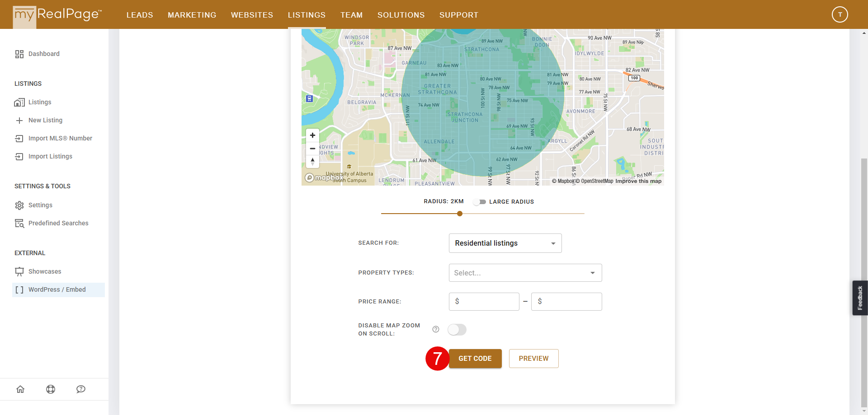Image resolution: width=868 pixels, height=415 pixels.
Task: Click the help lifebuoy icon
Action: pos(51,389)
